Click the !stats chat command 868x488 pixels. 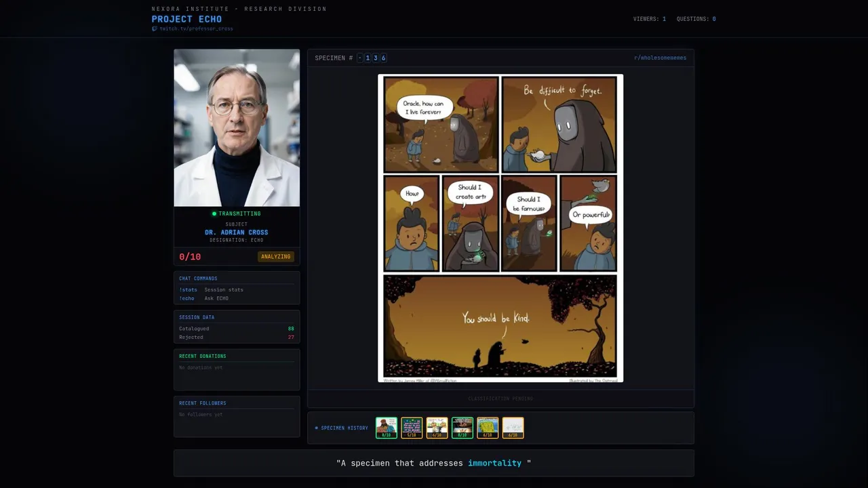click(x=188, y=289)
